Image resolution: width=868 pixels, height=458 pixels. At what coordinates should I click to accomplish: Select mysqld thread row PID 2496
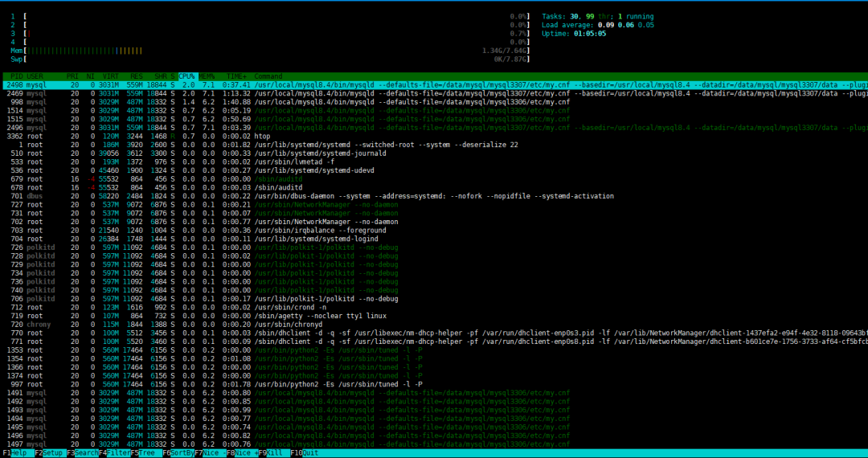pos(434,128)
